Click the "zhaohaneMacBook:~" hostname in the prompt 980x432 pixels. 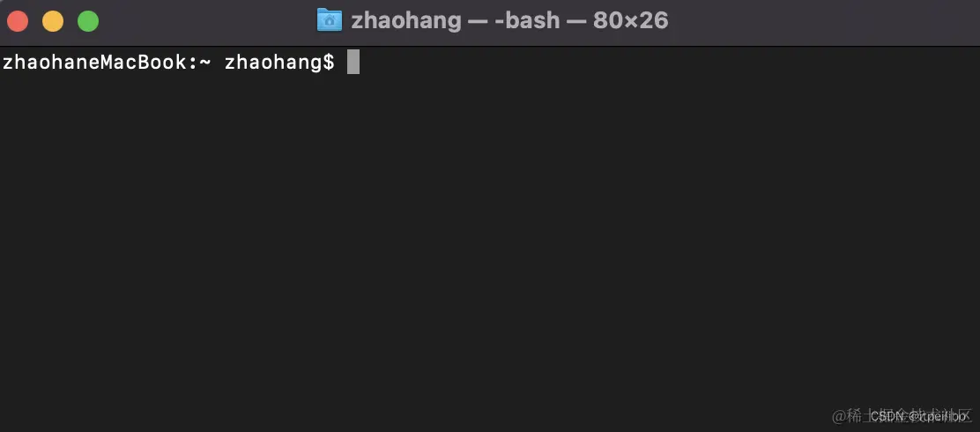(x=108, y=63)
